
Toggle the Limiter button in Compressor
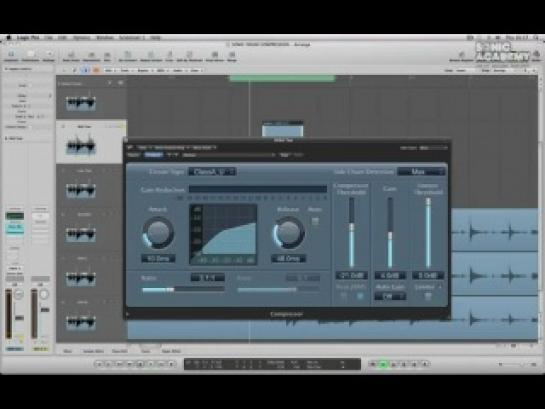428,296
